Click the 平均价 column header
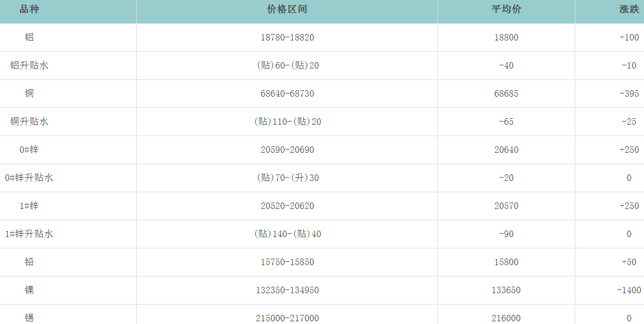The image size is (644, 324). pyautogui.click(x=506, y=10)
